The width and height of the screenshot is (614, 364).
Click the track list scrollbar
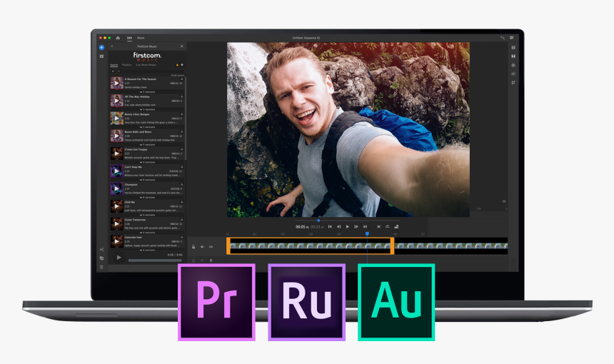click(185, 118)
